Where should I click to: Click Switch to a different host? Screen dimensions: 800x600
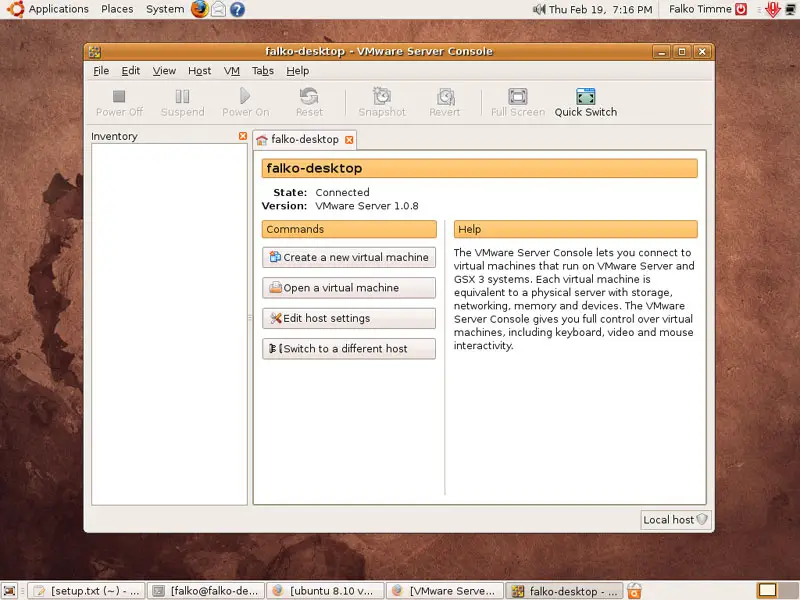[x=349, y=349]
